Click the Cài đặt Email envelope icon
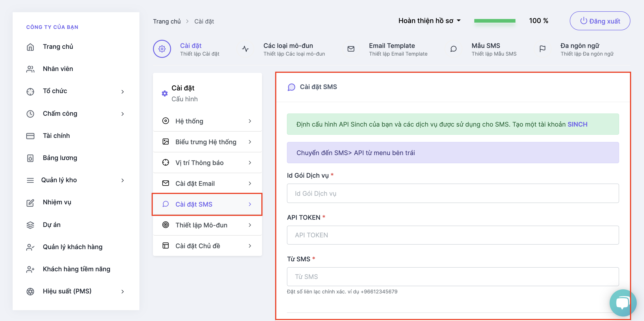The width and height of the screenshot is (644, 321). pyautogui.click(x=165, y=183)
